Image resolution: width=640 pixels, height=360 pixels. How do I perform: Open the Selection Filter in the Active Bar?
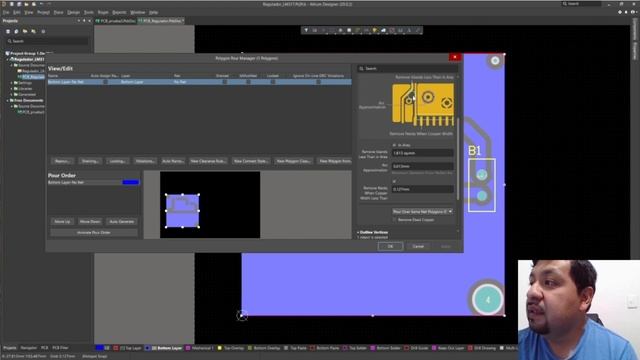306,30
